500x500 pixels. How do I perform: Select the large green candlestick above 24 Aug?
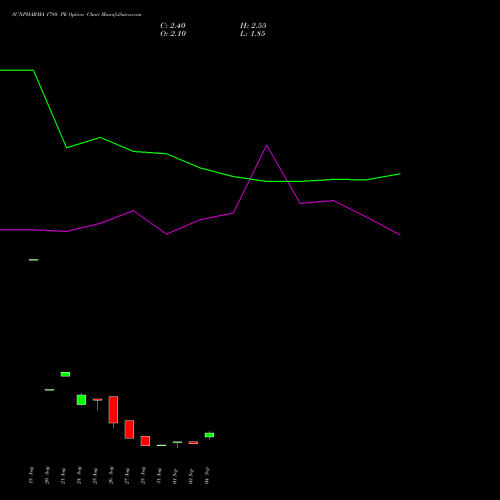point(81,400)
